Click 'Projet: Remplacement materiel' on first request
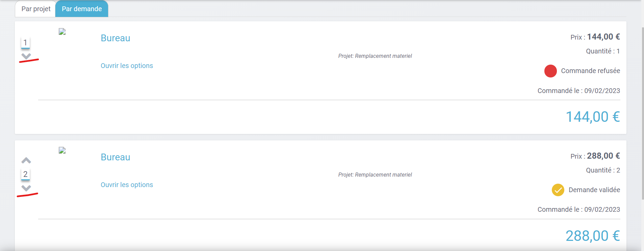 pos(375,56)
